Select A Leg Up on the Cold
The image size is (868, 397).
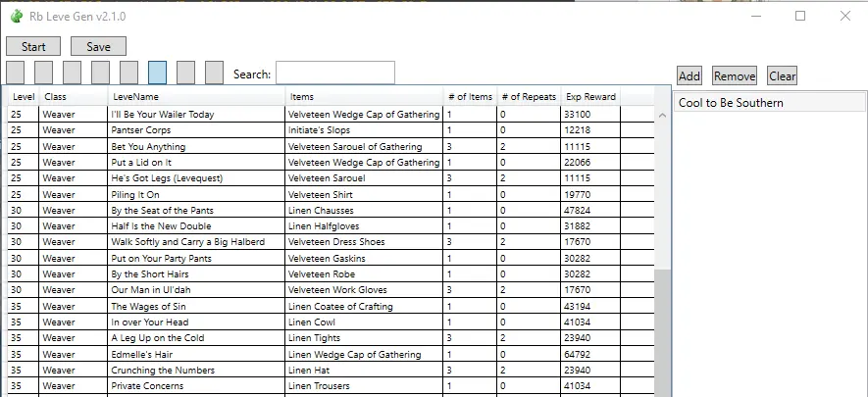[331, 338]
